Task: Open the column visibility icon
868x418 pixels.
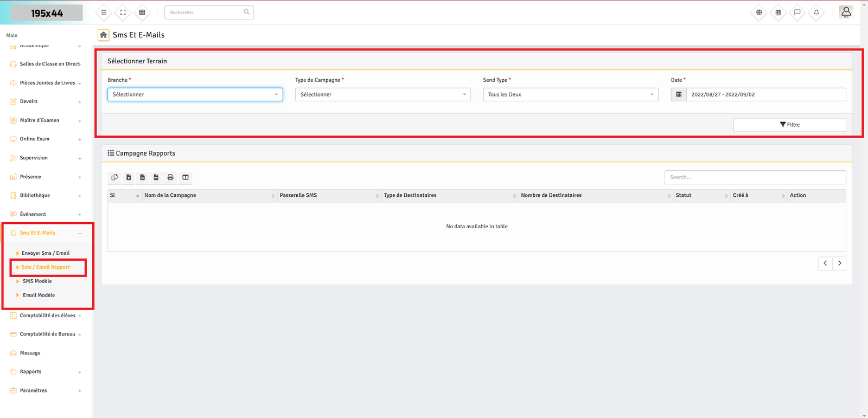Action: coord(186,177)
